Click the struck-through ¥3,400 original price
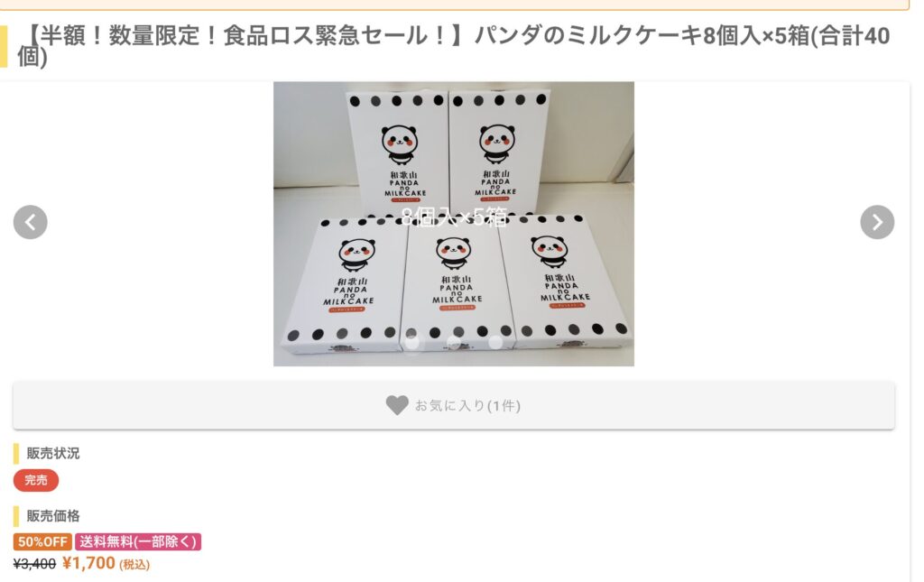 [x=34, y=564]
